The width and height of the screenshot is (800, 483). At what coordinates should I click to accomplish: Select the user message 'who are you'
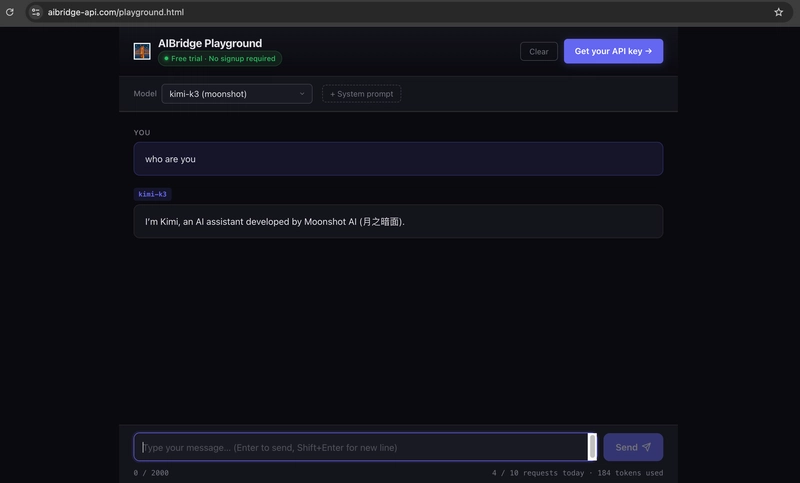tap(170, 159)
